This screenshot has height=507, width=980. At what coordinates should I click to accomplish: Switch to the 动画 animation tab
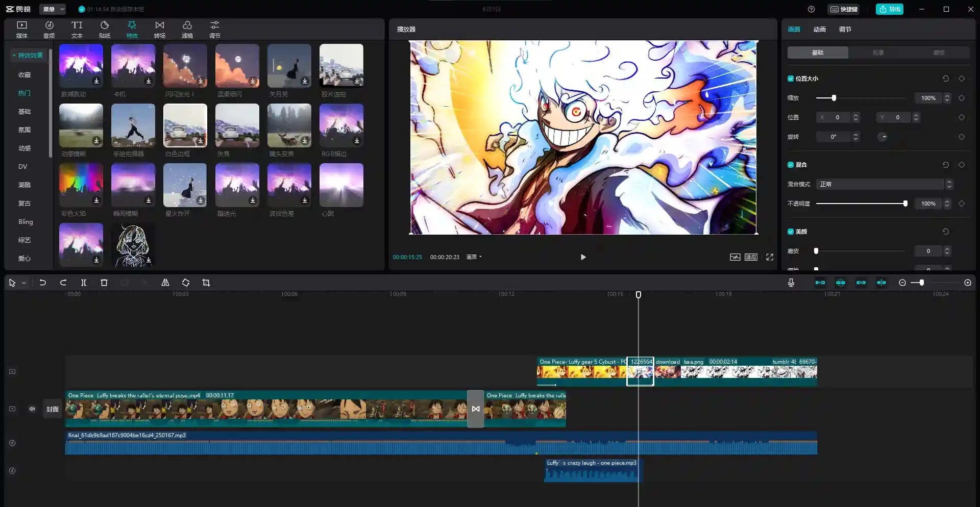(819, 29)
